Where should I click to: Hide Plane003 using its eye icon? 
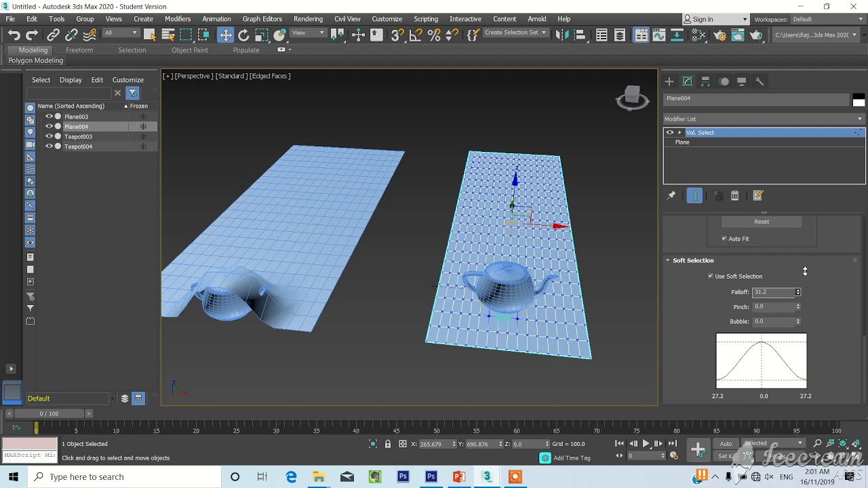point(49,117)
